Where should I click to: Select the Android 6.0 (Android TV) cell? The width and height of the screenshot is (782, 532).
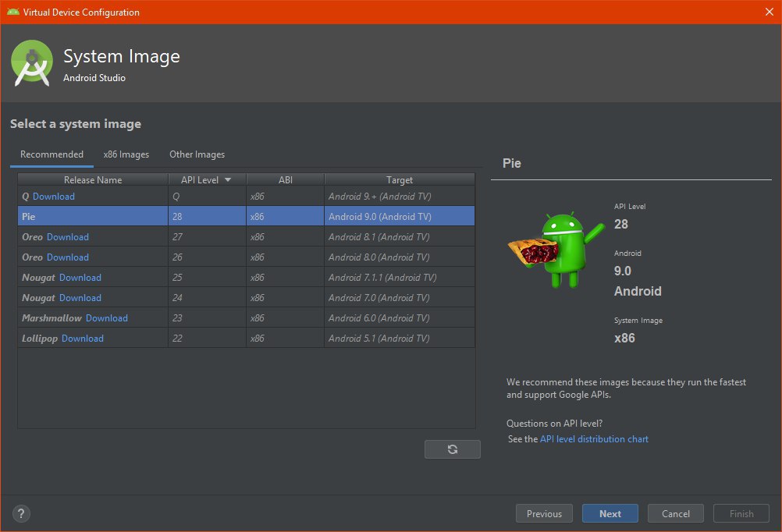400,318
